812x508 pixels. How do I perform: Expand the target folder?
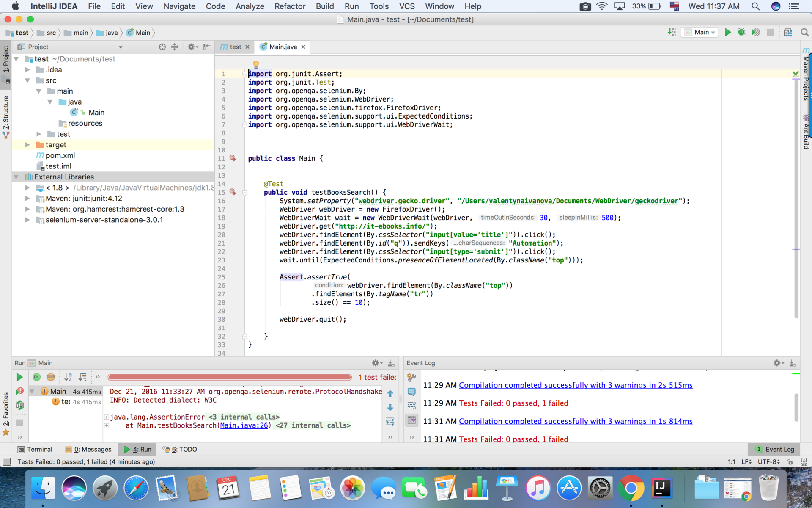(27, 145)
